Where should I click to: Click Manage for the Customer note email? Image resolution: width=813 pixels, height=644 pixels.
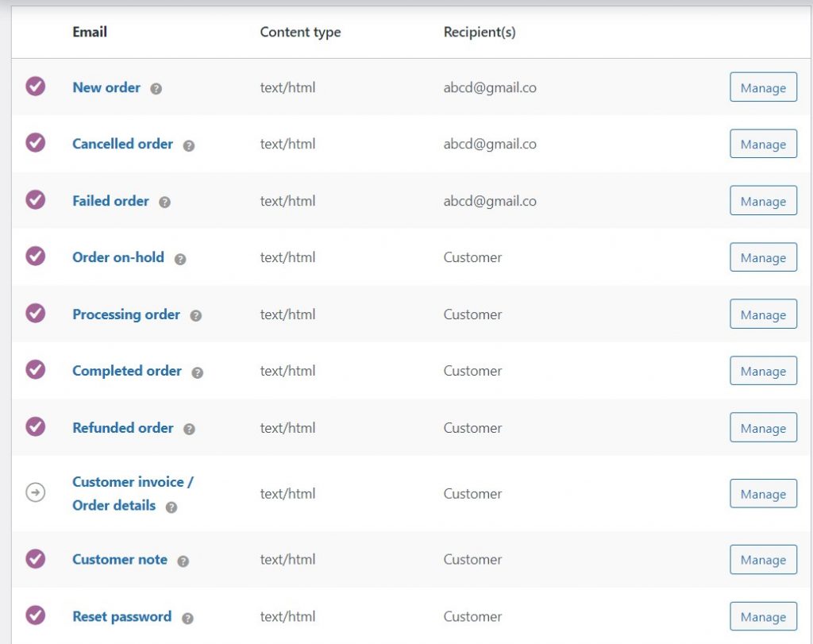pos(763,560)
